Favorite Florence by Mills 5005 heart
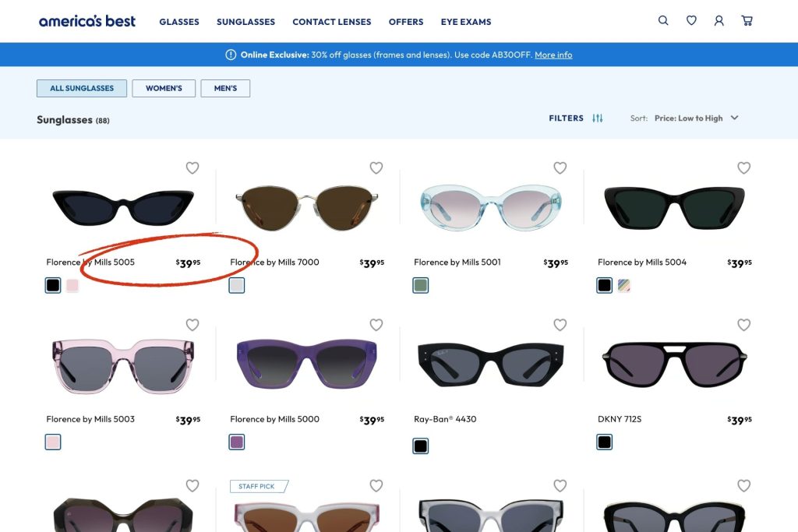Viewport: 798px width, 532px height. pos(192,167)
